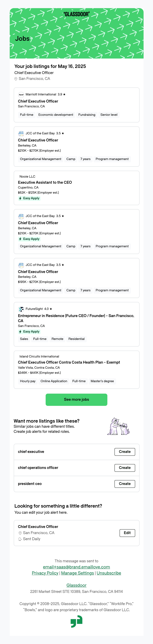This screenshot has height=644, width=153.
Task: Click the bell icon next to Sent Daily
Action: pos(20,539)
